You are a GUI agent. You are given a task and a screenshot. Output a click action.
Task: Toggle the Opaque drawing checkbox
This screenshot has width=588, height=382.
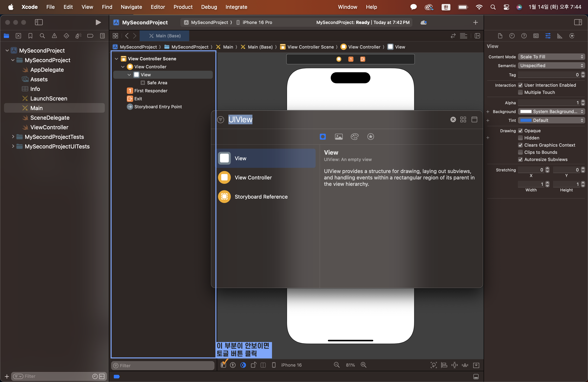click(x=520, y=130)
